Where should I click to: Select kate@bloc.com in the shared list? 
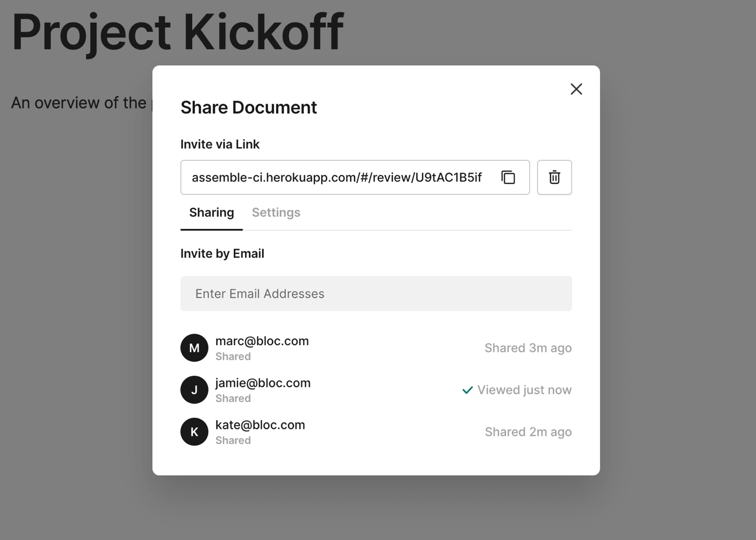[260, 426]
